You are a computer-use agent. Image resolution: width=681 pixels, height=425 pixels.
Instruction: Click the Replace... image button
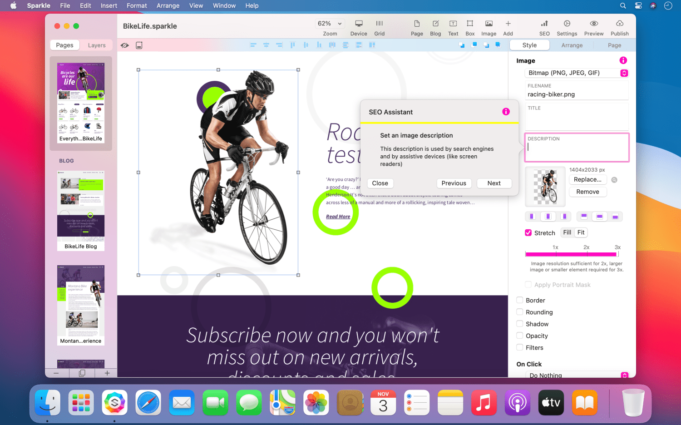click(588, 180)
